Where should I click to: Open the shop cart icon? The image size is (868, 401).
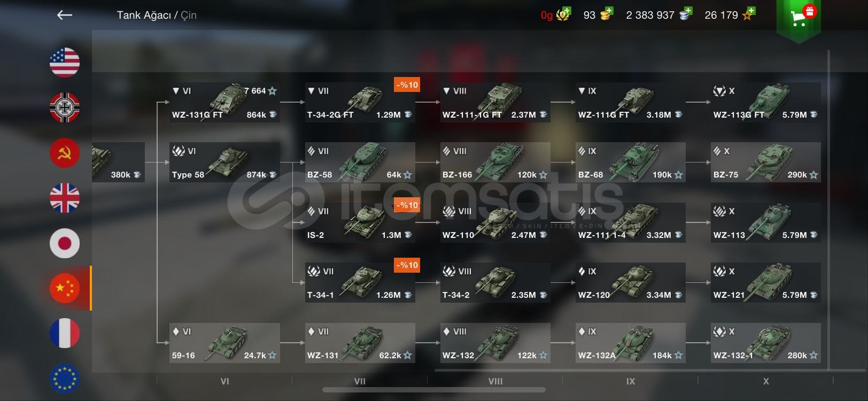[x=799, y=18]
